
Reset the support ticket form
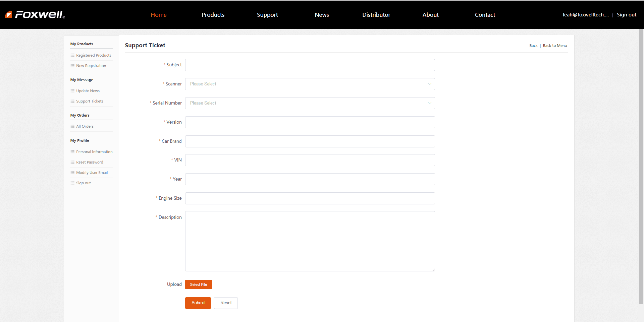(226, 303)
